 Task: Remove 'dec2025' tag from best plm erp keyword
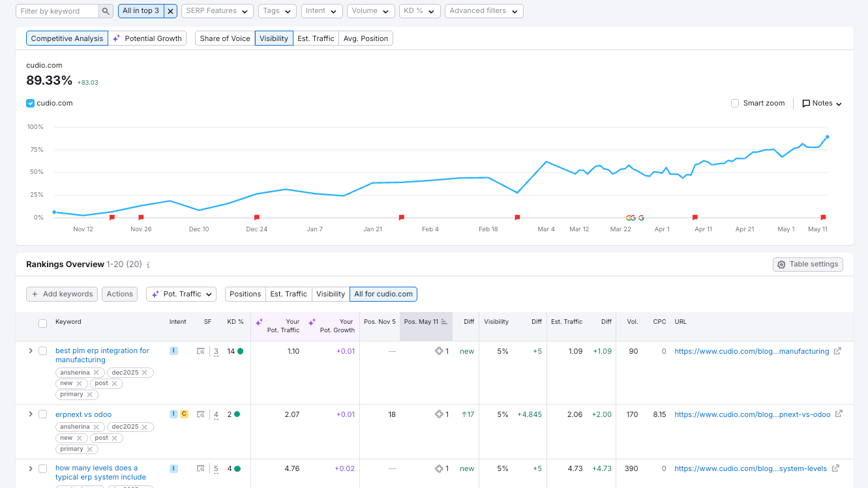(x=145, y=373)
